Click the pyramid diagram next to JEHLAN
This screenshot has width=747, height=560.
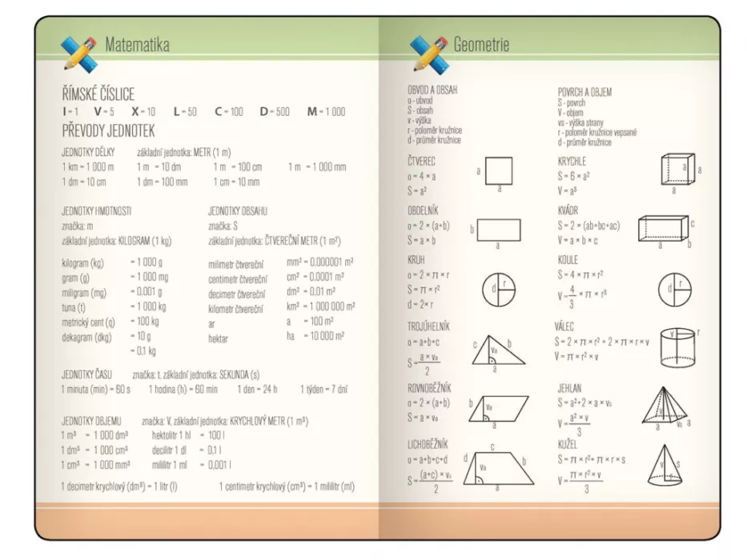pos(664,406)
